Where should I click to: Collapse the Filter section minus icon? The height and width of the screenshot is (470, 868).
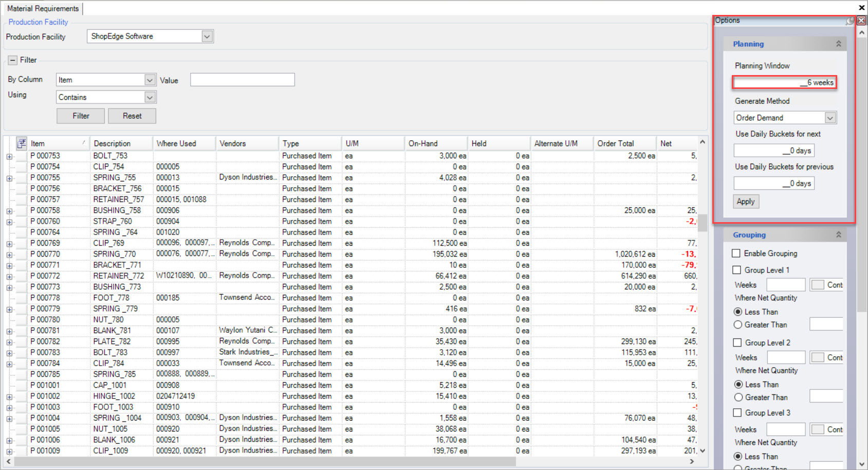[x=13, y=60]
